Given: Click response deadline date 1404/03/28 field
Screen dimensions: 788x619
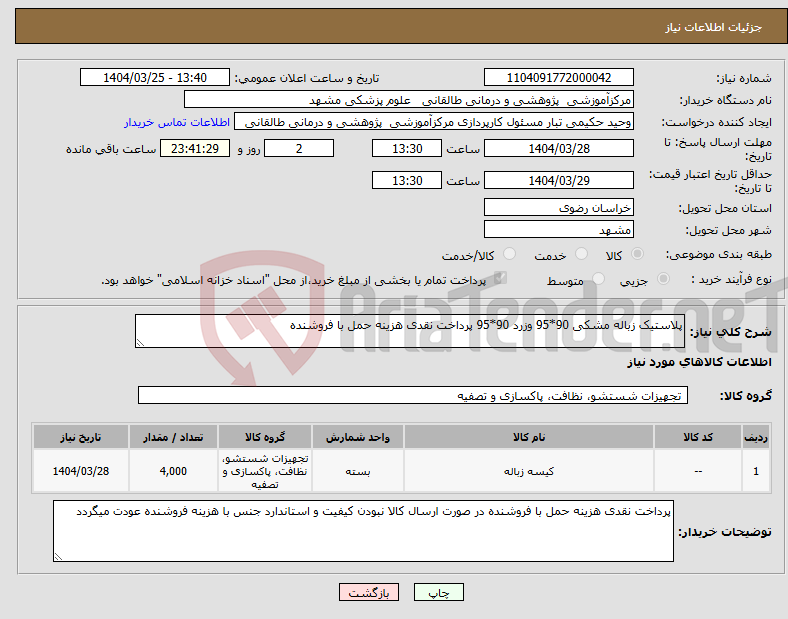Looking at the screenshot, I should (x=558, y=149).
